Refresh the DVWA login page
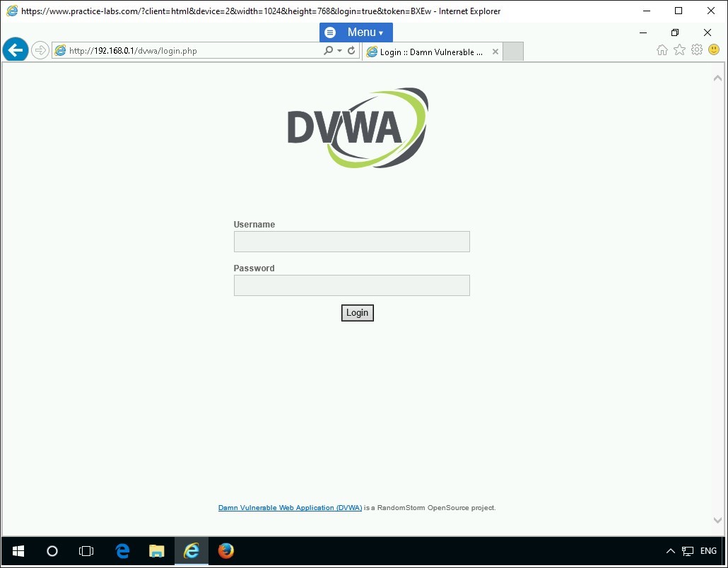This screenshot has height=568, width=728. pos(351,50)
